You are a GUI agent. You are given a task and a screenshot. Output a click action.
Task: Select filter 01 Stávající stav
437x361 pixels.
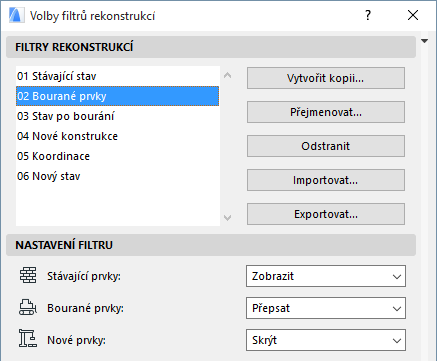point(117,76)
